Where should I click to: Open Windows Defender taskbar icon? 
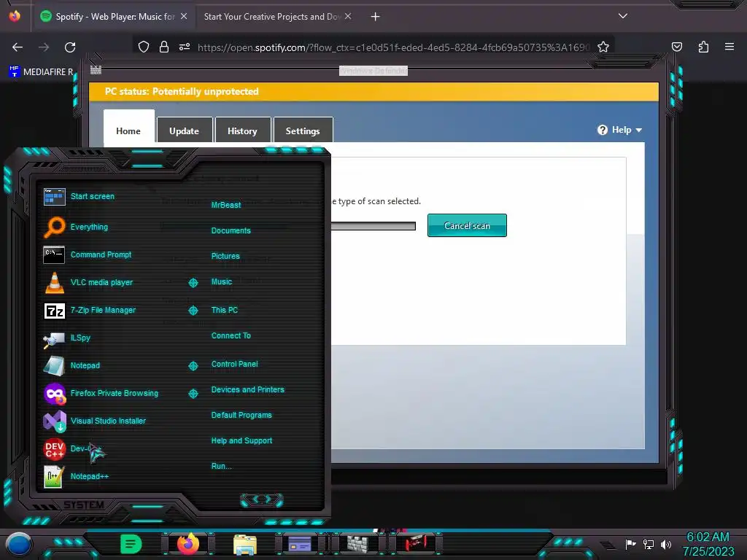point(357,544)
